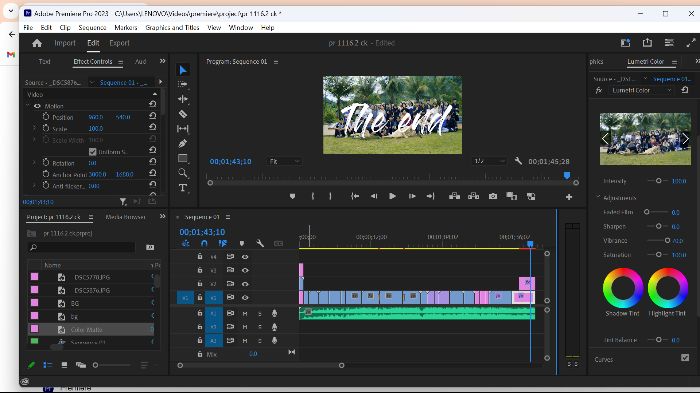Click Quick Export share icon
Screen dimensions: 700x393
[x=647, y=43]
